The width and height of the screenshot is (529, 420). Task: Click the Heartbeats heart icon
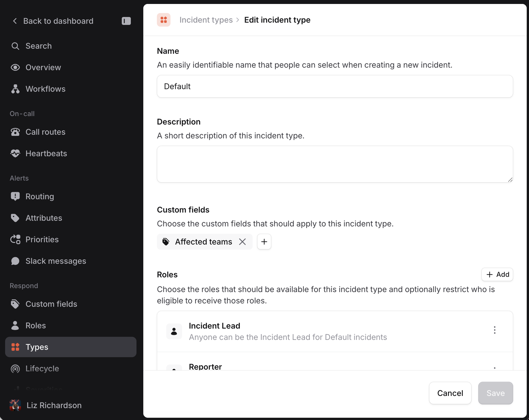coord(15,153)
